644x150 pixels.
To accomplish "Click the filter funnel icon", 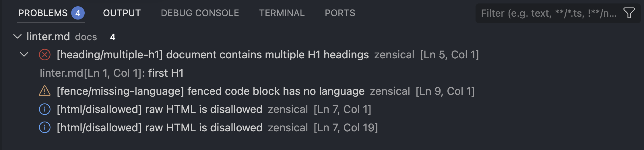I will pos(629,13).
